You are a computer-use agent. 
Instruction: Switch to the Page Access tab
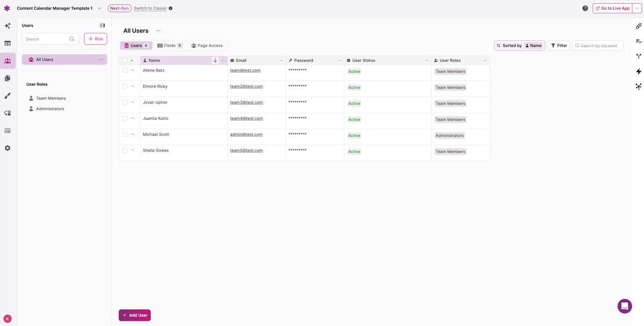[207, 46]
